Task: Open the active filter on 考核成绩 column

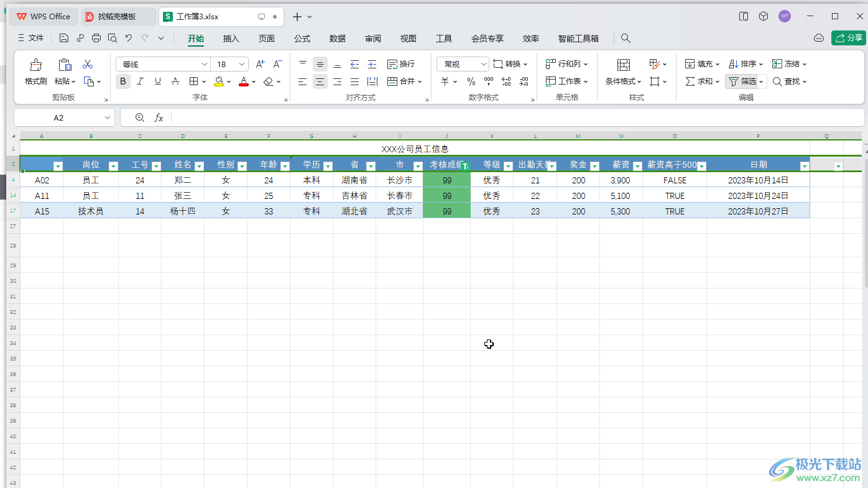Action: click(465, 166)
